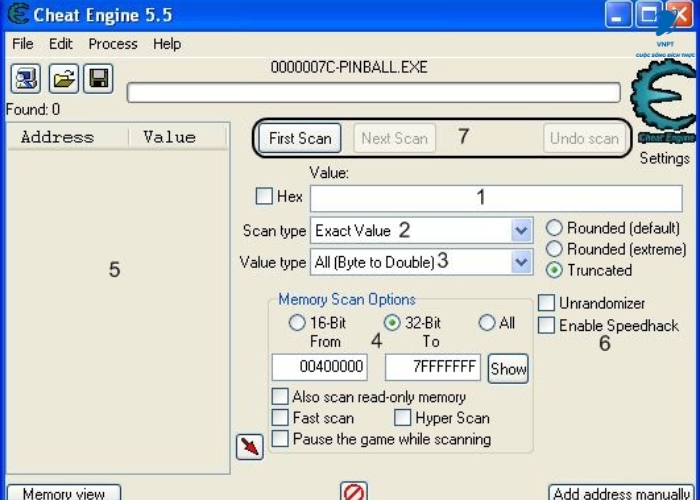Click the Found: 0 label
This screenshot has width=700, height=500.
coord(33,109)
